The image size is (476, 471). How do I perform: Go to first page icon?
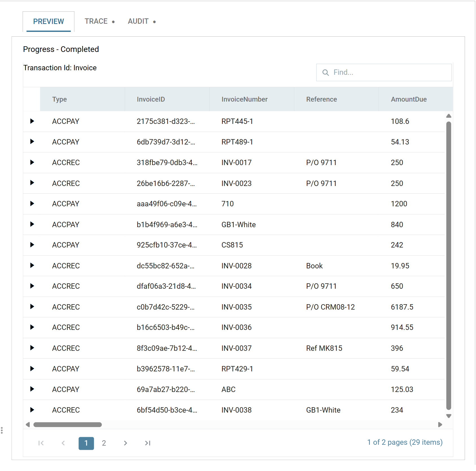(x=41, y=443)
